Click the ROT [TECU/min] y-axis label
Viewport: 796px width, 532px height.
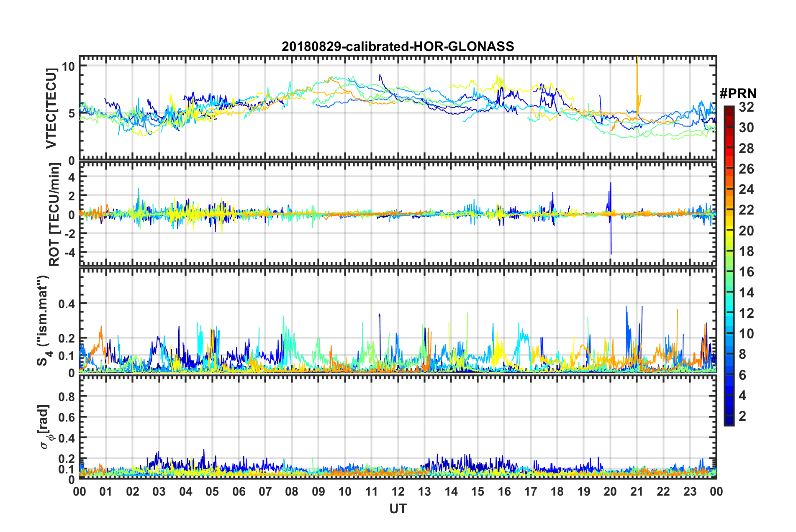54,215
